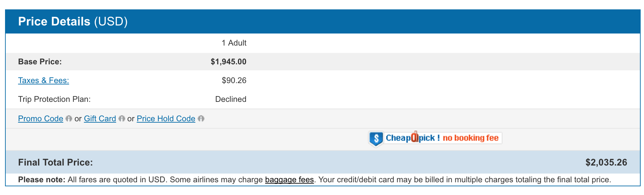Image resolution: width=644 pixels, height=195 pixels.
Task: Click the Price Details (USD) header
Action: pos(73,21)
